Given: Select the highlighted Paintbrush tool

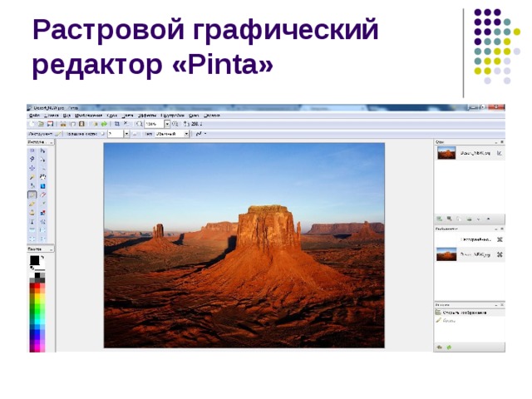Looking at the screenshot, I should (x=32, y=195).
